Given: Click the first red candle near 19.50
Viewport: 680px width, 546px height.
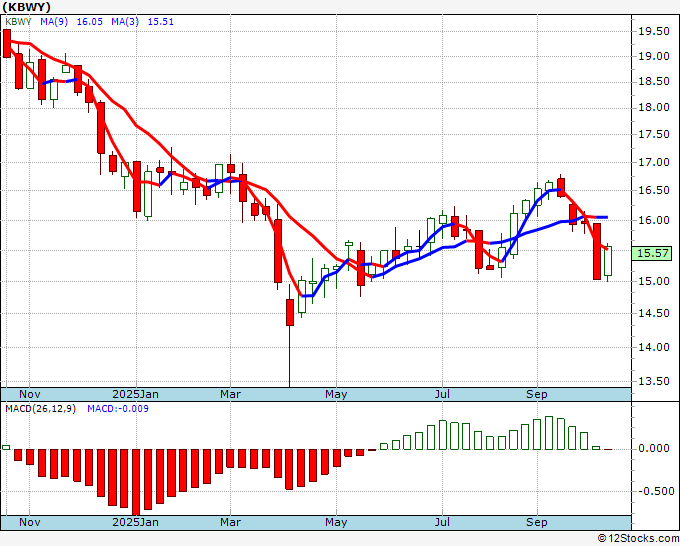Looking at the screenshot, I should (x=7, y=43).
